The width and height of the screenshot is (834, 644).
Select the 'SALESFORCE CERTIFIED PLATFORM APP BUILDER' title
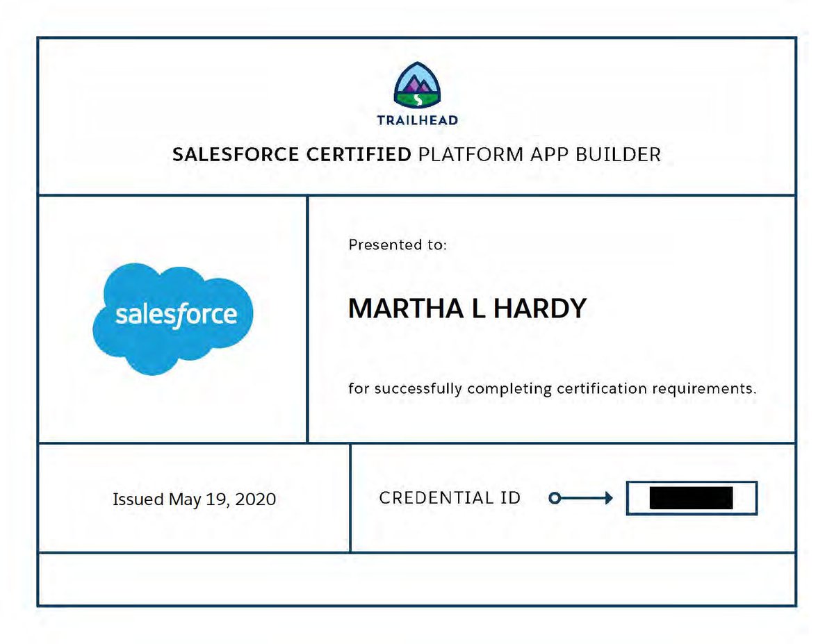(416, 154)
